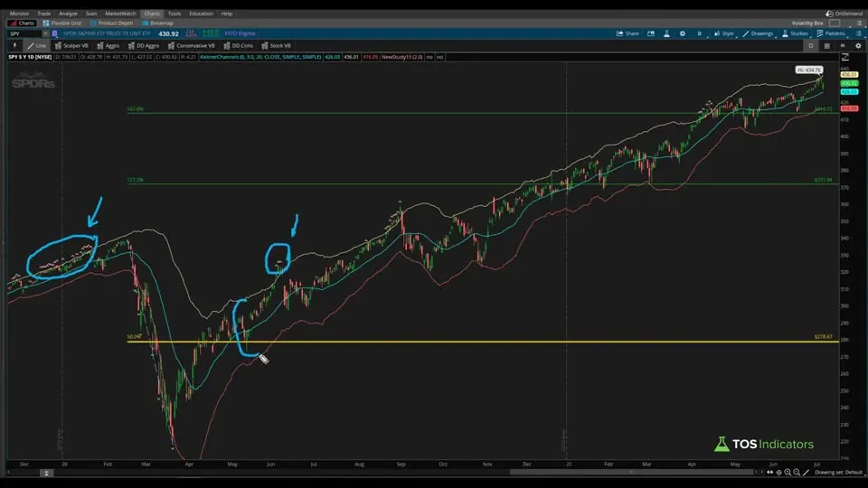The width and height of the screenshot is (868, 488).
Task: Click the crosshair pointer icon at bottom right
Action: (778, 473)
